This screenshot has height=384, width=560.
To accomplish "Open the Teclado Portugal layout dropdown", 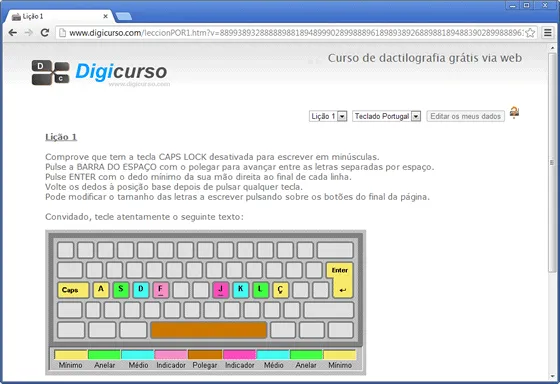I will point(386,116).
